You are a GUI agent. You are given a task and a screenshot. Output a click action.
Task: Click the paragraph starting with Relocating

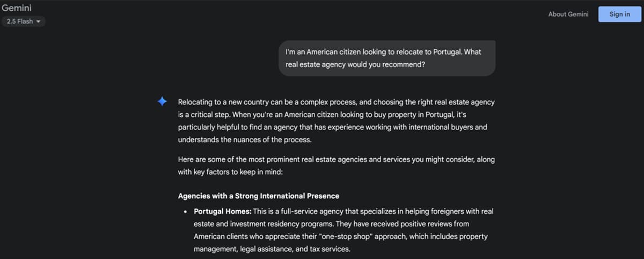(336, 121)
